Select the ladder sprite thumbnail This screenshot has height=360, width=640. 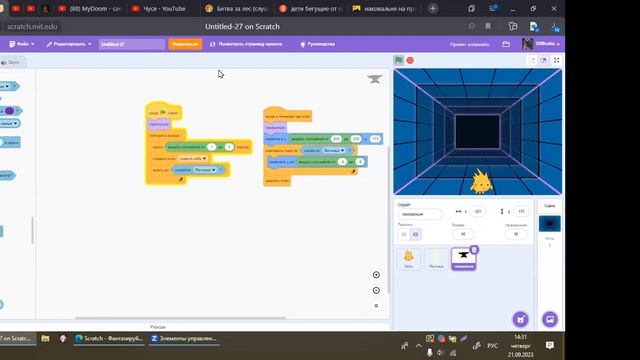click(436, 259)
